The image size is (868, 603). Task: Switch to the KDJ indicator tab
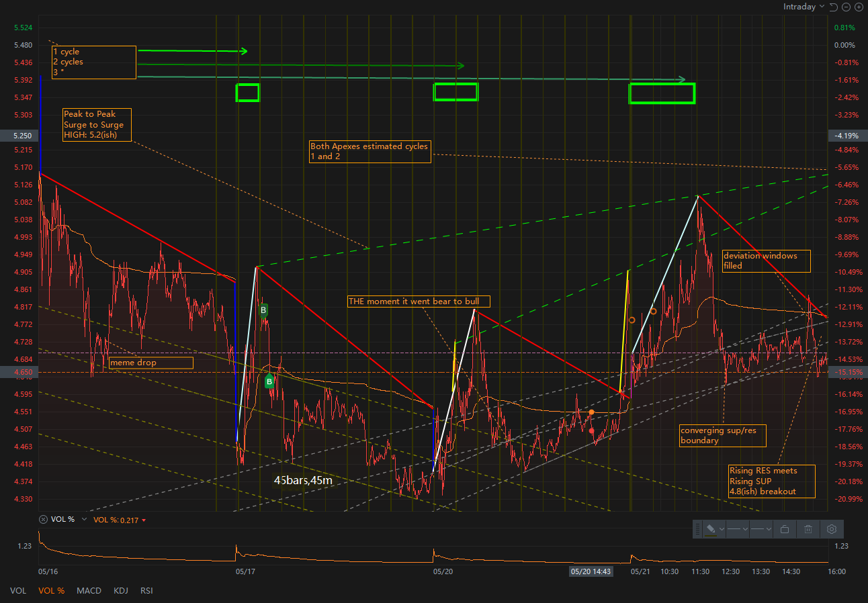[x=121, y=591]
